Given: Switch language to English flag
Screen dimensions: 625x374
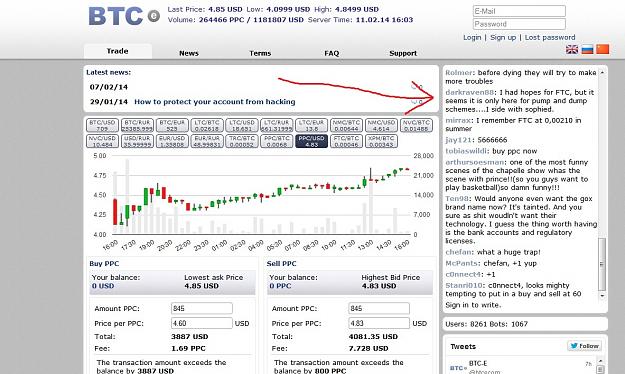Looking at the screenshot, I should (x=572, y=49).
